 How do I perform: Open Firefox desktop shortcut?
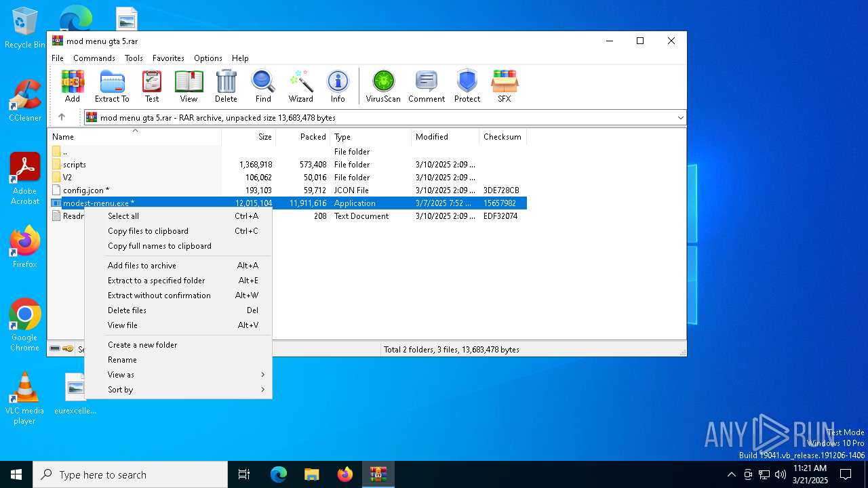[25, 247]
